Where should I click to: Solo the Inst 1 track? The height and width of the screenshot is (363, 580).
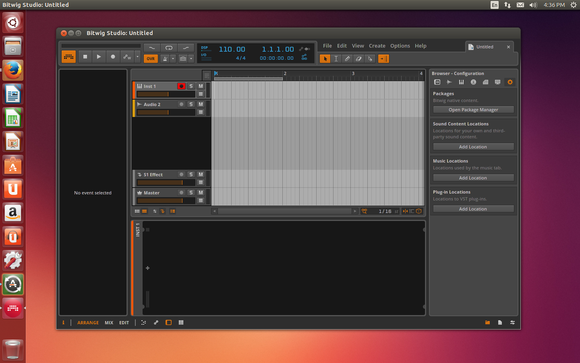coord(191,86)
